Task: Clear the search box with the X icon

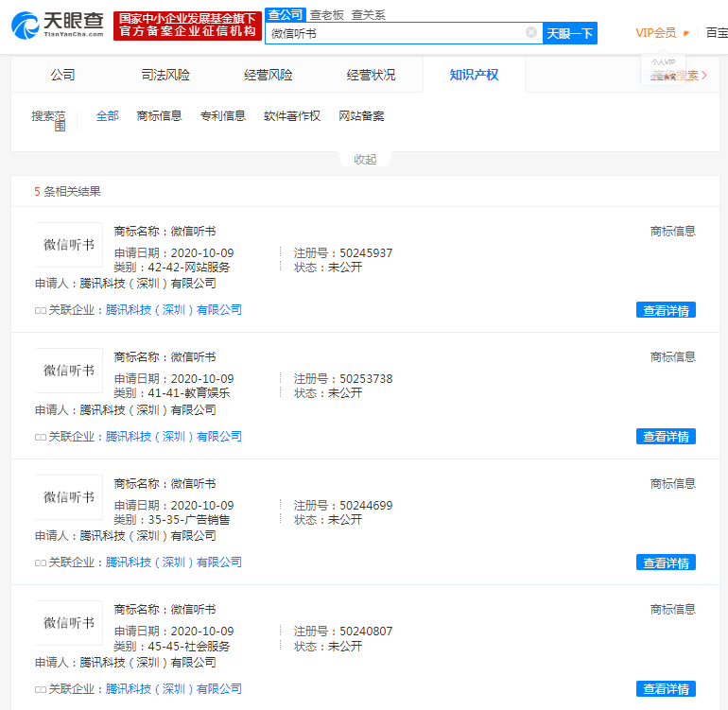Action: [x=531, y=32]
